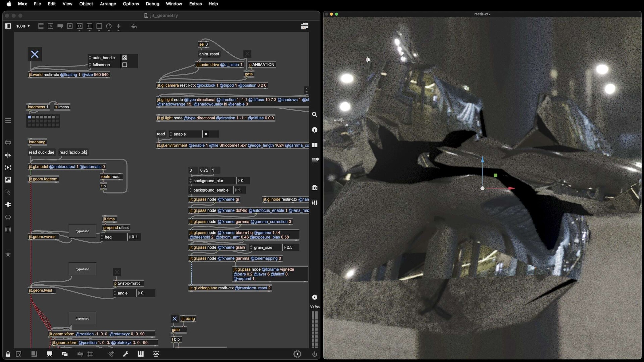This screenshot has height=362, width=644.
Task: Expand the auto_handle dropdown menu
Action: coord(90,58)
